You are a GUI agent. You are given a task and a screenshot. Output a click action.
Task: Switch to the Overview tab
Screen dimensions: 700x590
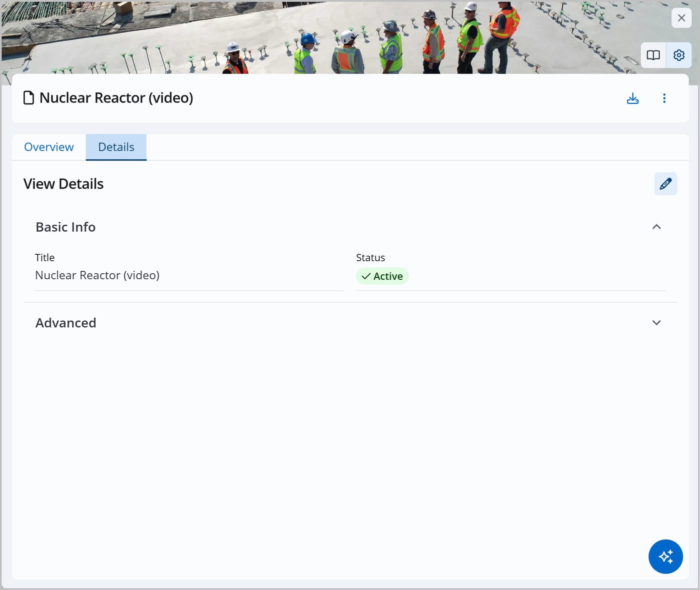48,147
